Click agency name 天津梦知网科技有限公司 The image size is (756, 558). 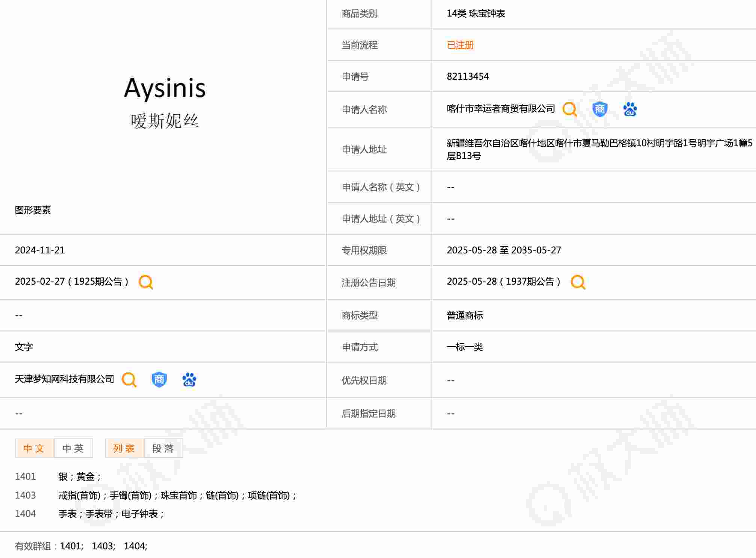point(64,379)
